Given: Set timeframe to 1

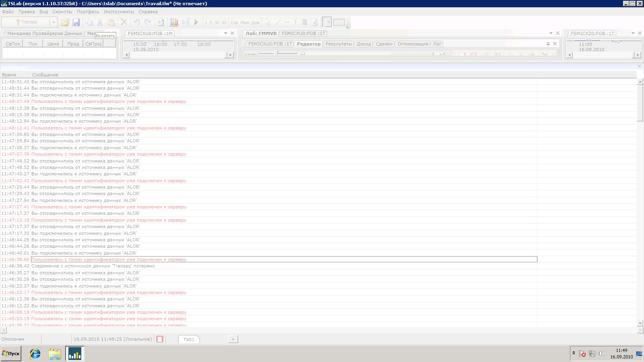Looking at the screenshot, I should pos(206,23).
